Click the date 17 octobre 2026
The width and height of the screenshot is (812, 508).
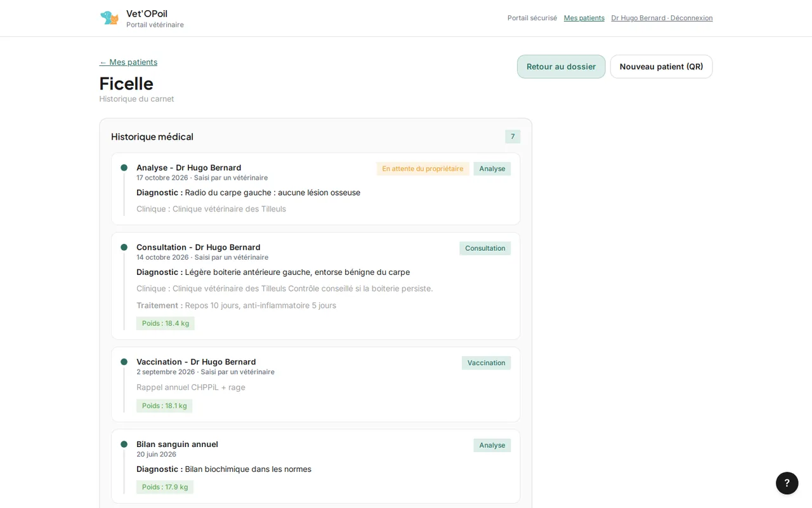(x=162, y=178)
